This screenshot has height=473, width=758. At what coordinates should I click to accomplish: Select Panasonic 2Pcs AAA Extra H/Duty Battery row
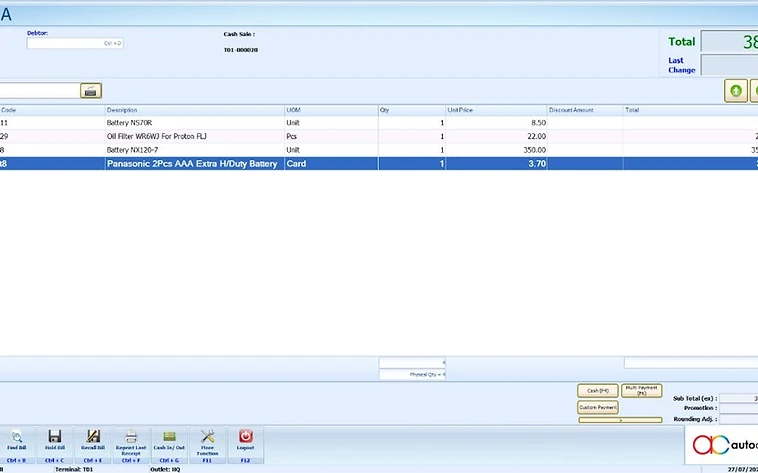[x=379, y=163]
